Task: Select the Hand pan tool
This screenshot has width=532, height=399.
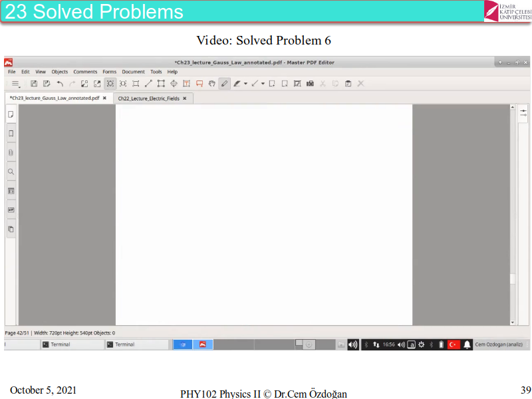Action: (211, 84)
